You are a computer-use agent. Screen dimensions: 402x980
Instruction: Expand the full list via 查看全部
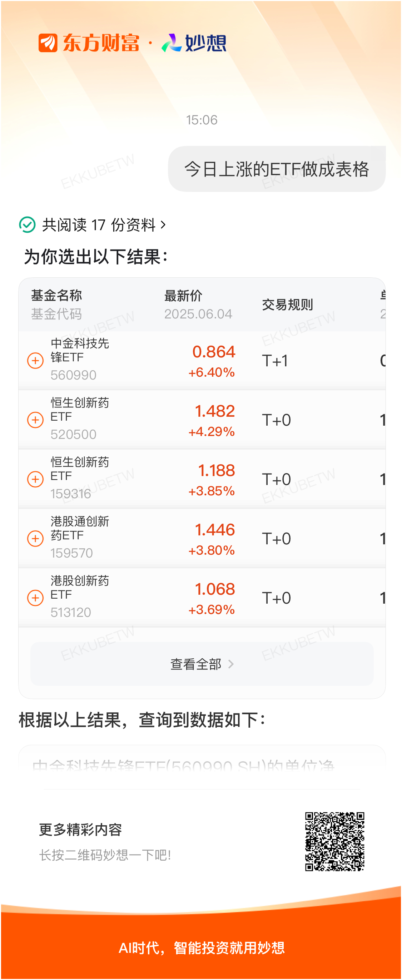click(202, 663)
